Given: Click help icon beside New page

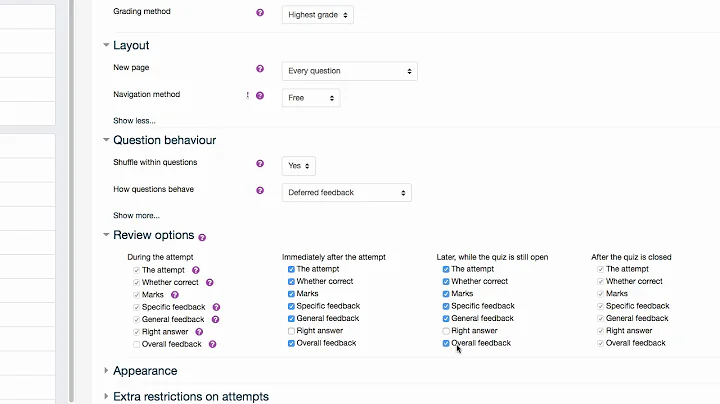Looking at the screenshot, I should pyautogui.click(x=260, y=70).
